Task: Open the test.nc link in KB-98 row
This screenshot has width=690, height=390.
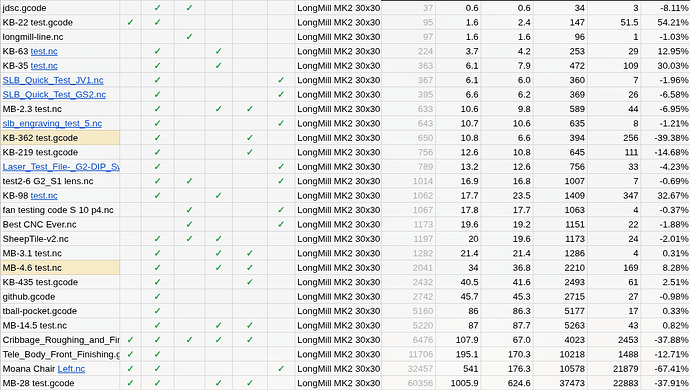Action: (44, 196)
